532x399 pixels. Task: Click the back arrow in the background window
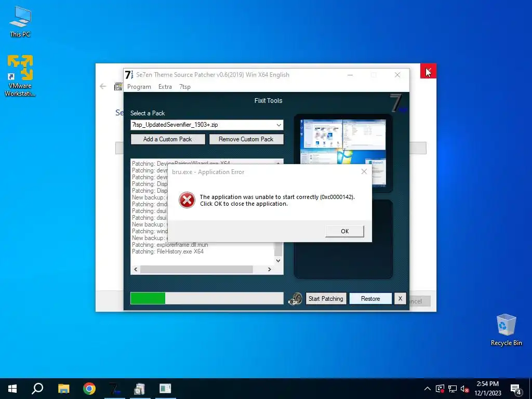pos(103,87)
